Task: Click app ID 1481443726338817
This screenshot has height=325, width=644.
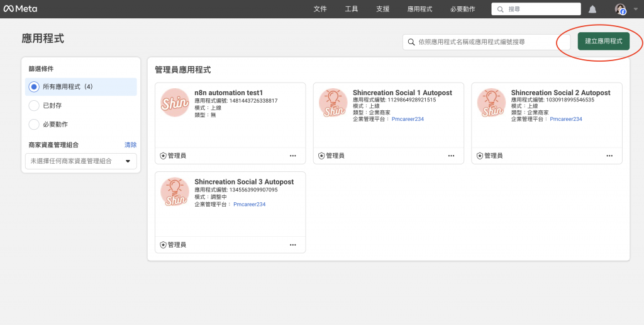Action: click(x=253, y=100)
